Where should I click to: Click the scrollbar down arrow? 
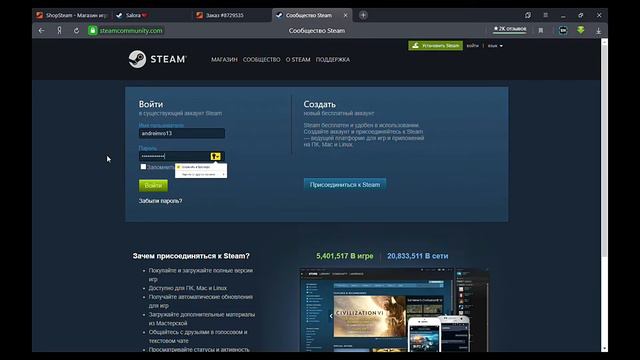604,349
